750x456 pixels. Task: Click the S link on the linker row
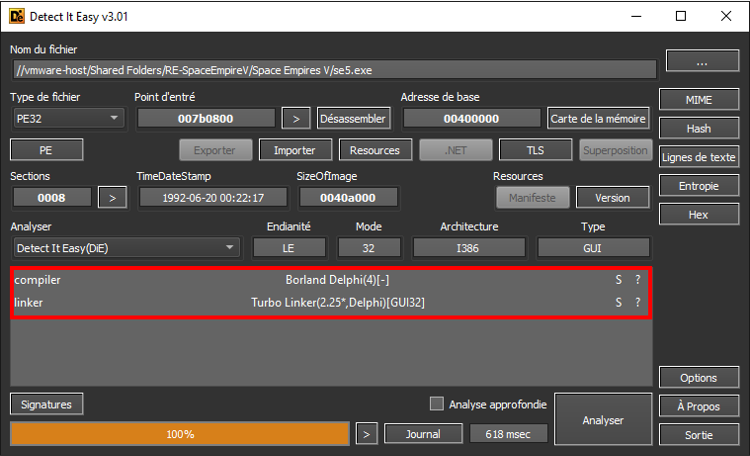618,302
